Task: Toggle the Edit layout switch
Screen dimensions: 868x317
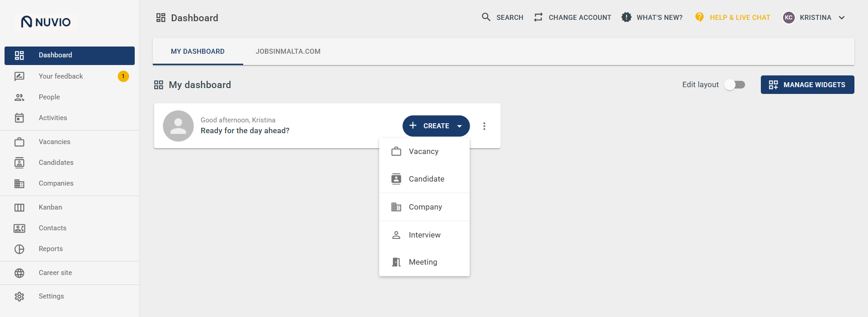Action: [735, 84]
